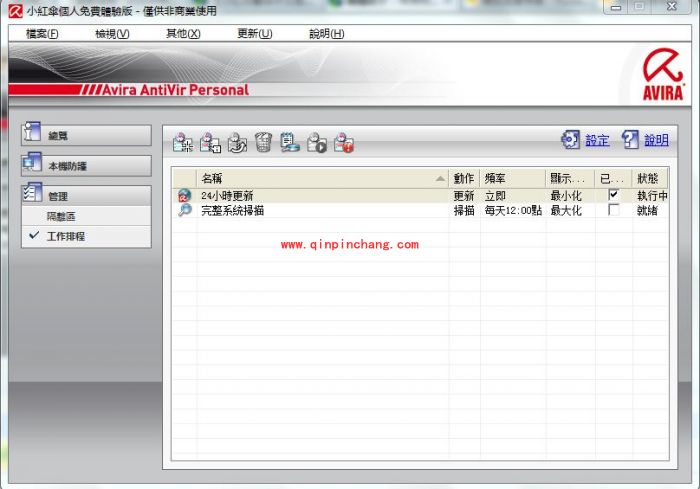
Task: Open the 更新(U) menu
Action: point(254,33)
